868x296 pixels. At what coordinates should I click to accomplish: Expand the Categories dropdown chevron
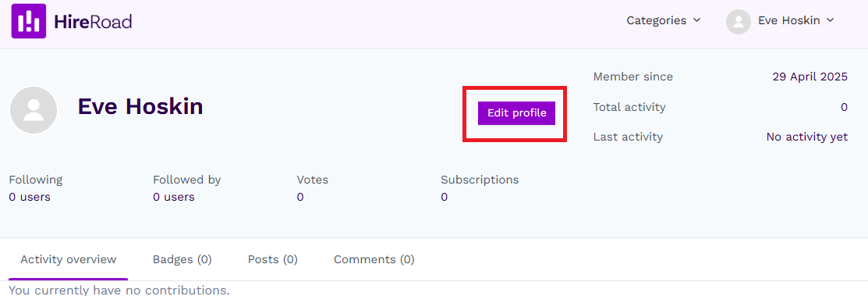click(697, 20)
